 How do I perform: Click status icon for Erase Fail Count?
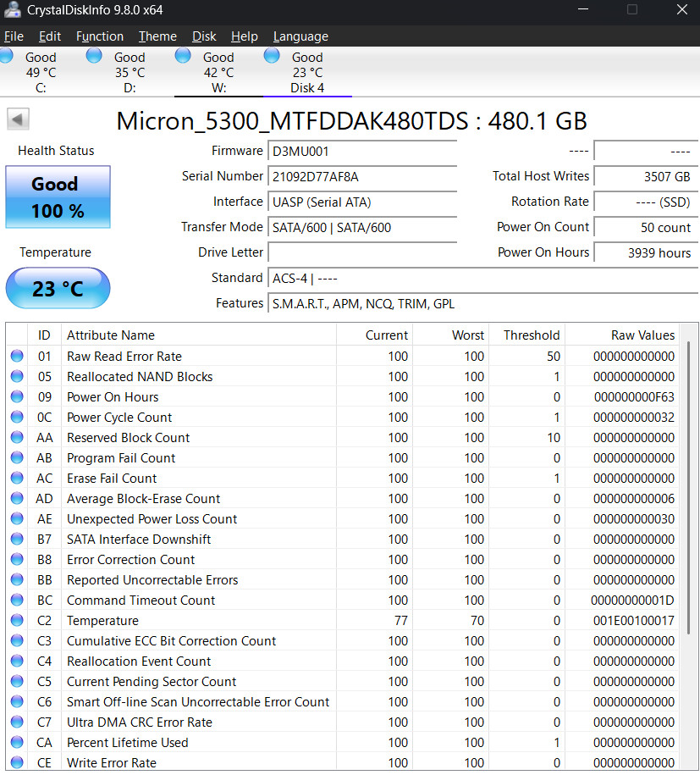click(x=17, y=478)
